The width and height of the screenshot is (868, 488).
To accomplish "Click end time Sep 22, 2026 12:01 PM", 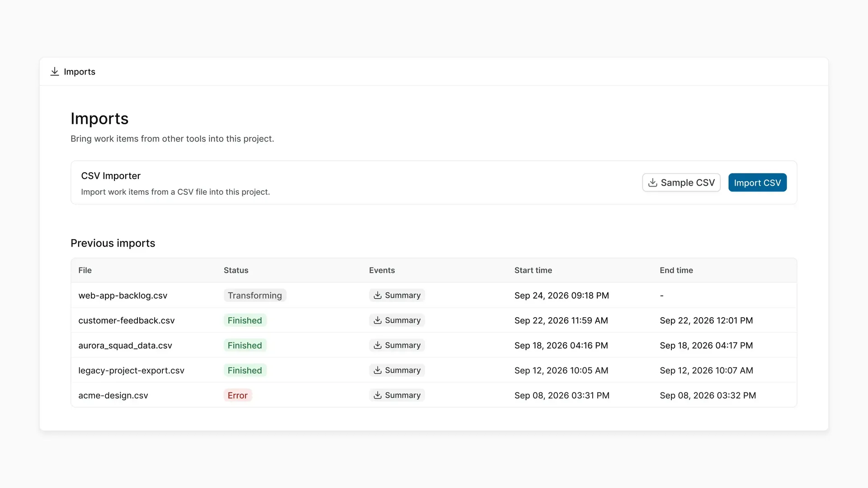I will click(706, 320).
